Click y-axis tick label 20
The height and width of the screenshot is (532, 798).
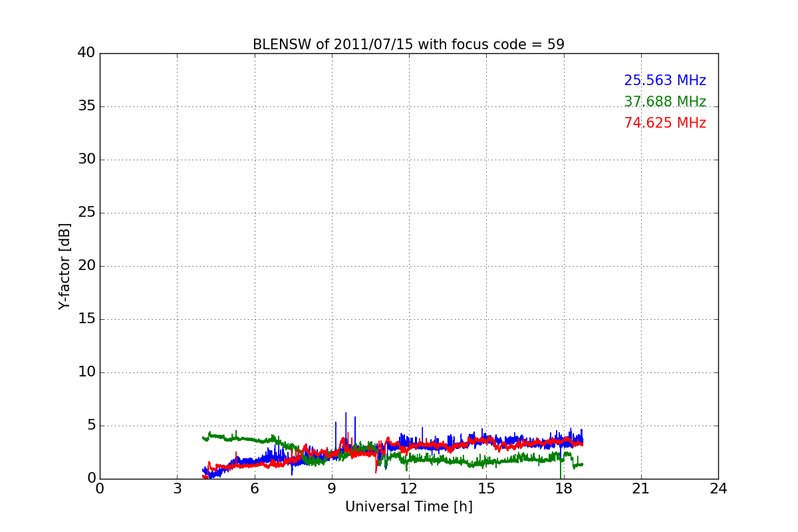tap(86, 266)
